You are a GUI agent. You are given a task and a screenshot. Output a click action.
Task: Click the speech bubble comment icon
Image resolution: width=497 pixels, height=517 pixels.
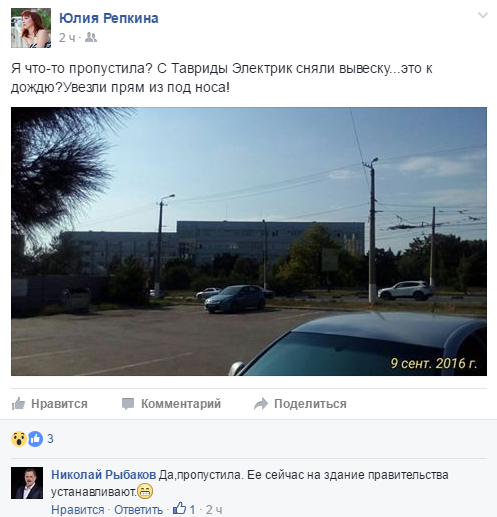(128, 404)
